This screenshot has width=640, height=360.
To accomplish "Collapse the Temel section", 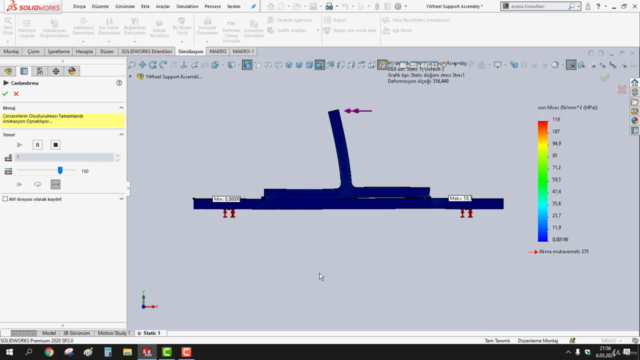I will [x=121, y=135].
